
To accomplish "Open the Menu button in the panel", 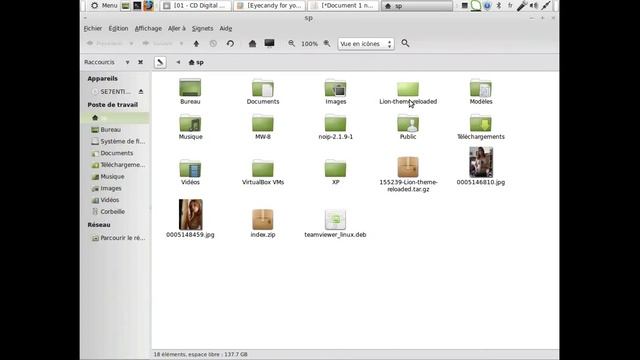I will (104, 5).
